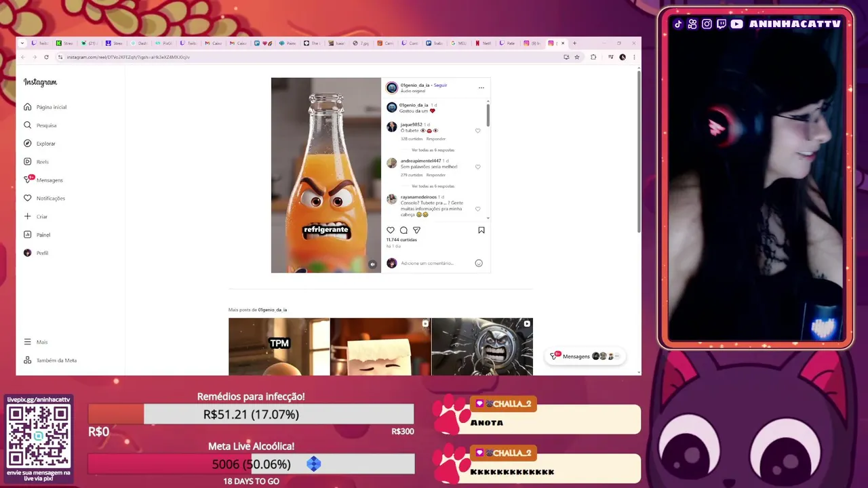Expand replies under andreapimentel447's comment
The width and height of the screenshot is (868, 488).
pos(433,186)
